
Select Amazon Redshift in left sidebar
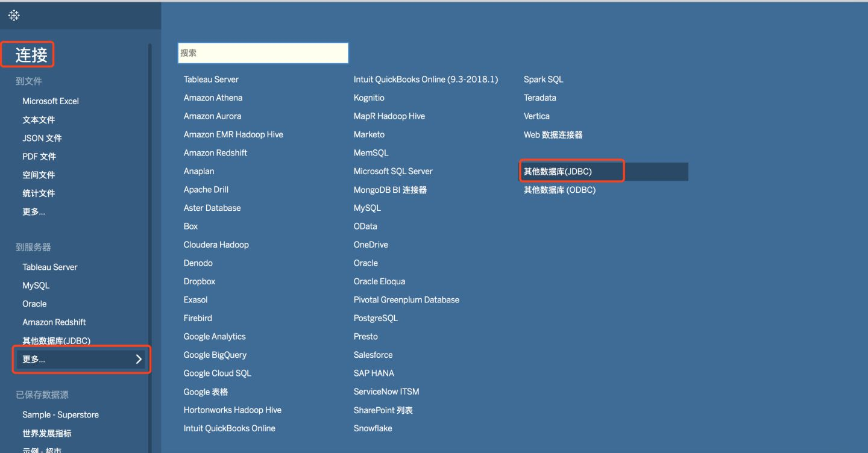point(54,322)
